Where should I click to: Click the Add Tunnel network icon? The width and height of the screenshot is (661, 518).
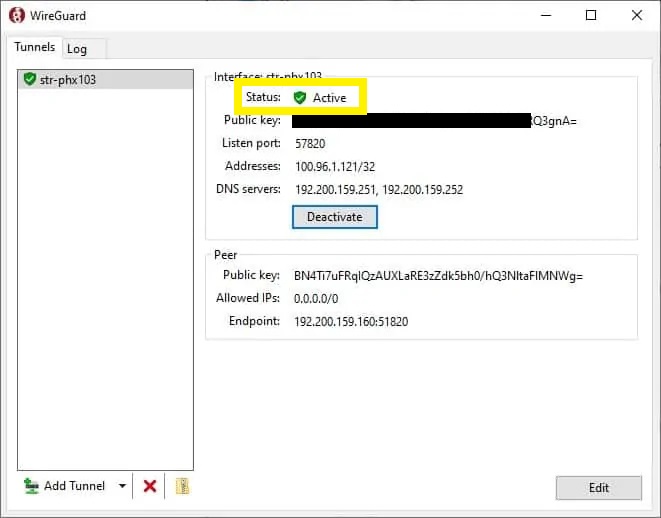point(31,486)
